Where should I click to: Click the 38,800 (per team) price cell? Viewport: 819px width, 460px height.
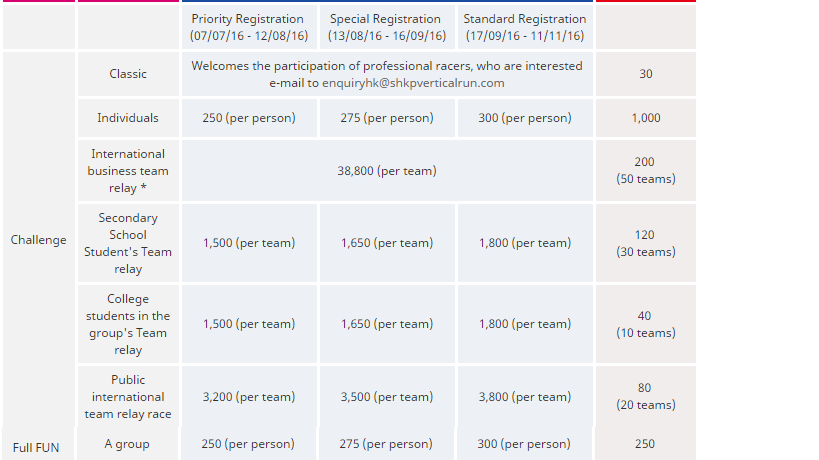[x=387, y=171]
